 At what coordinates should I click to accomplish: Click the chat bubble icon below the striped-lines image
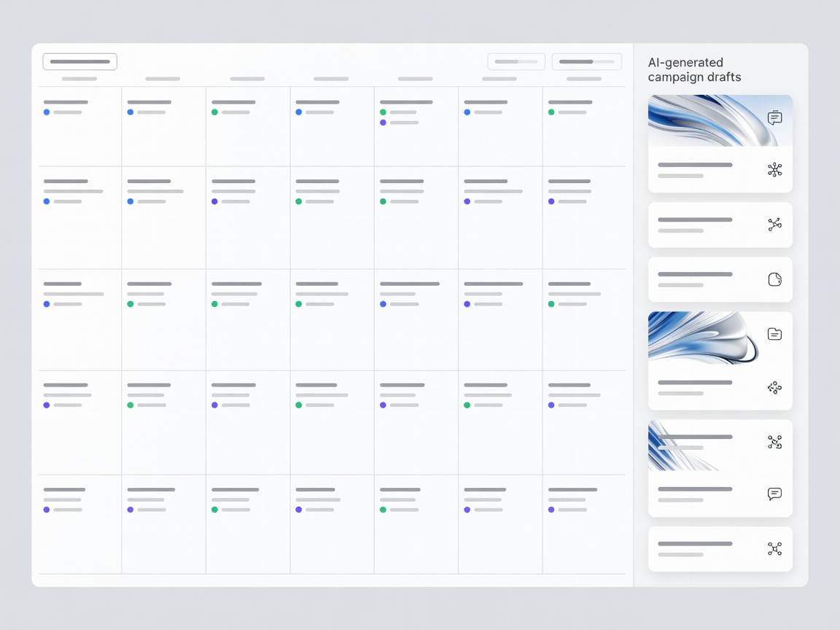tap(774, 494)
